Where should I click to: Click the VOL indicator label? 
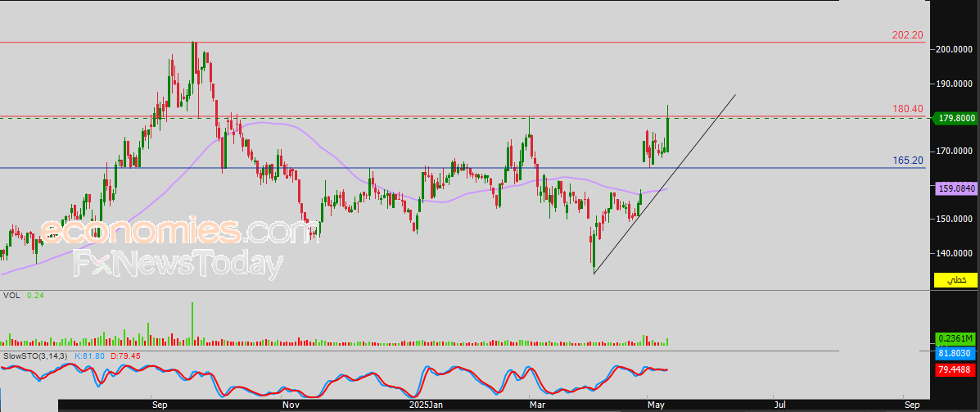coord(11,295)
